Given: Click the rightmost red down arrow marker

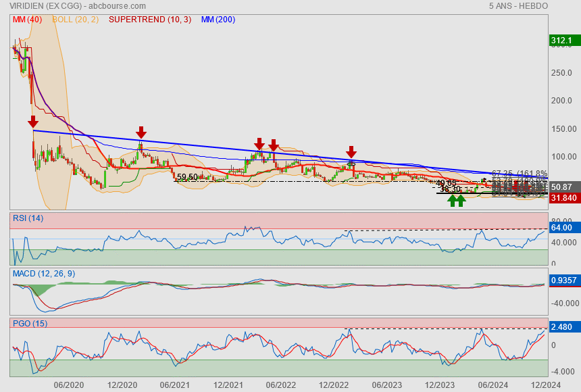Looking at the screenshot, I should (351, 151).
